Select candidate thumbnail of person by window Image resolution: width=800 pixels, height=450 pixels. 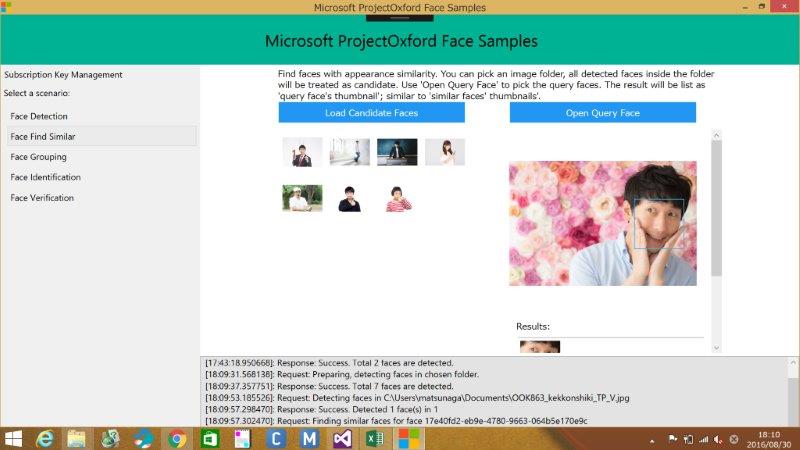click(349, 152)
